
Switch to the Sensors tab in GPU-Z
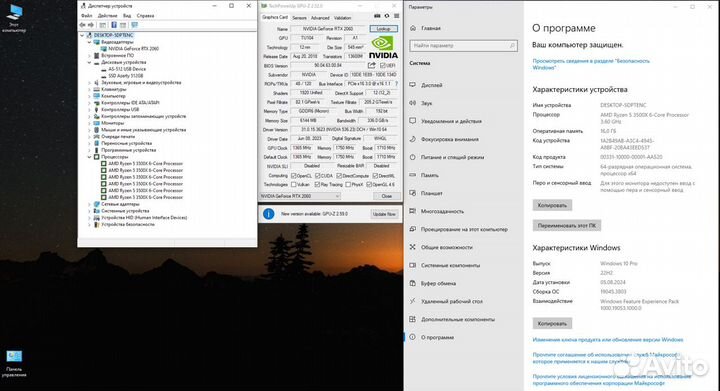[x=299, y=18]
